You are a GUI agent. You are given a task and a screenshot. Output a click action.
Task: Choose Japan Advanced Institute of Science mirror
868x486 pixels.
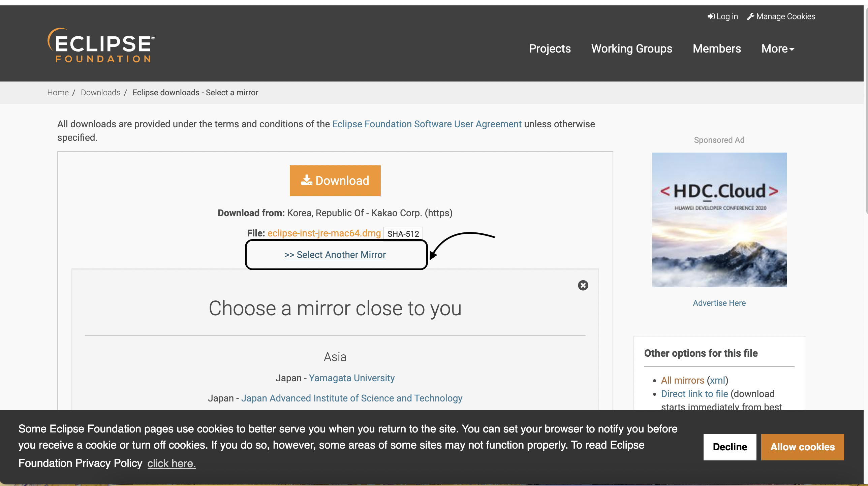[x=352, y=398]
